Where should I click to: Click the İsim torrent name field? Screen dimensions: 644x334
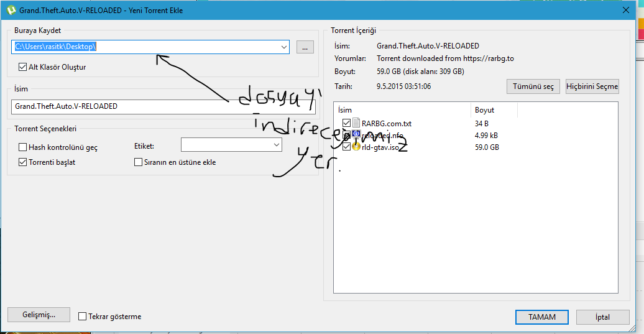point(163,106)
